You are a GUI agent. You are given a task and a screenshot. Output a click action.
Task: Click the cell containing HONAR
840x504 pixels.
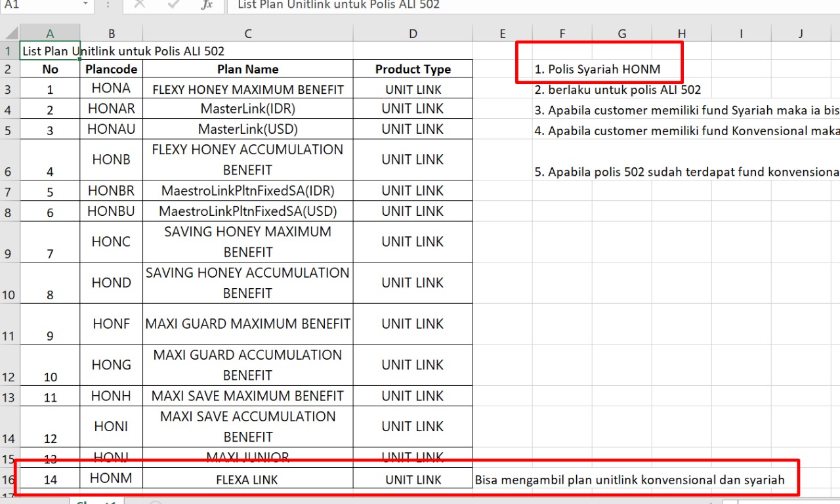[x=111, y=108]
